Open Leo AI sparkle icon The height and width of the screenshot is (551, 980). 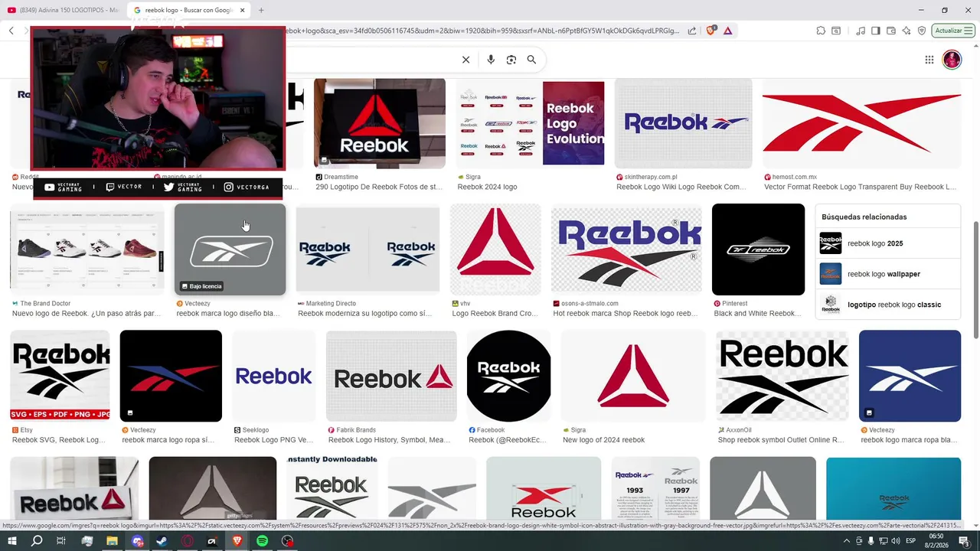[x=906, y=31]
